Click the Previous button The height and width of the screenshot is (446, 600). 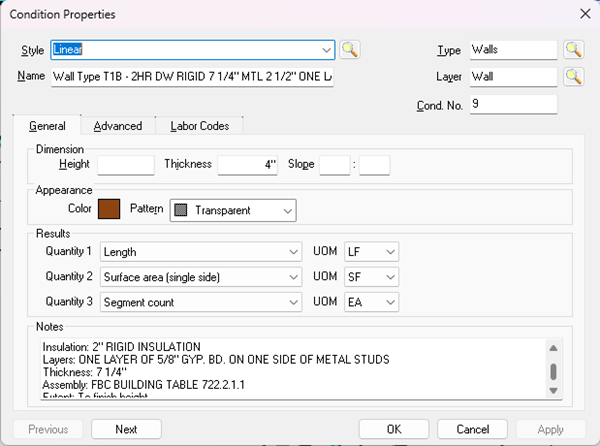pos(48,429)
